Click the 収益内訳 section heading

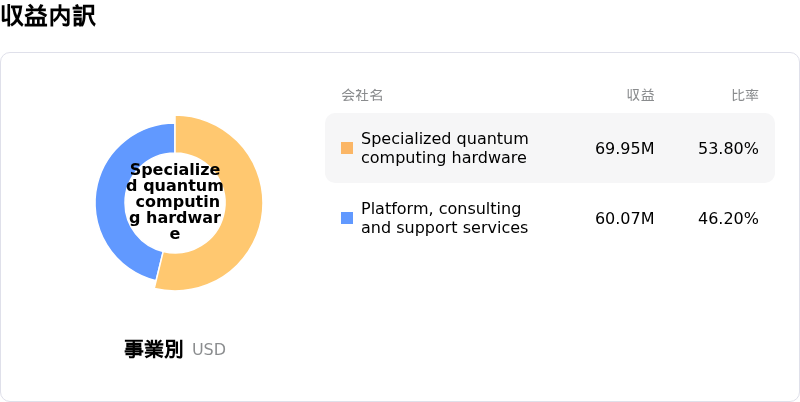(48, 16)
